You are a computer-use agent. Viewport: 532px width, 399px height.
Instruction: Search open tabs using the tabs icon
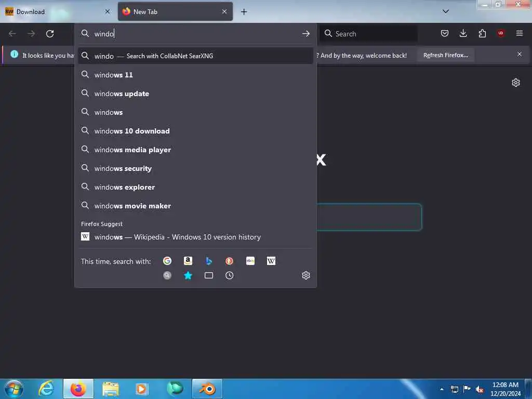point(209,275)
